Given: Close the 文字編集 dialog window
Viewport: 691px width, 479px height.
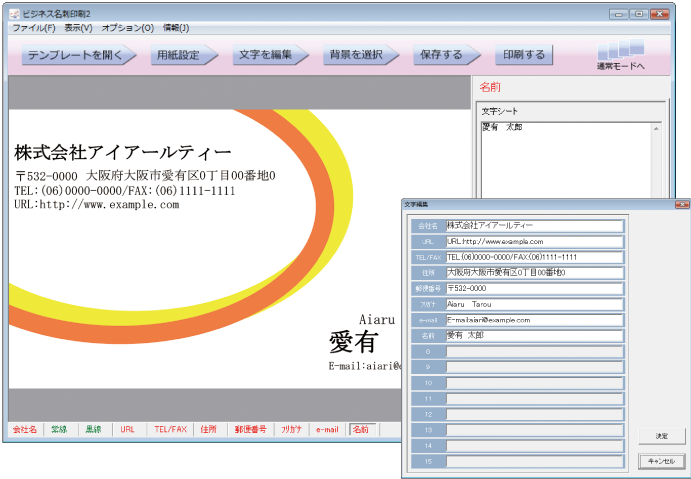Looking at the screenshot, I should 682,203.
